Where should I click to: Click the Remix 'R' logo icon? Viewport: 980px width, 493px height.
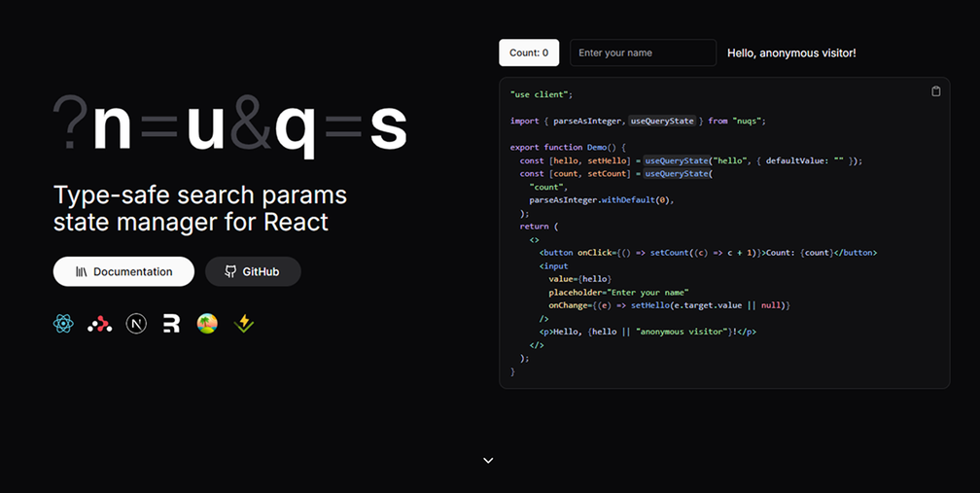(x=171, y=324)
